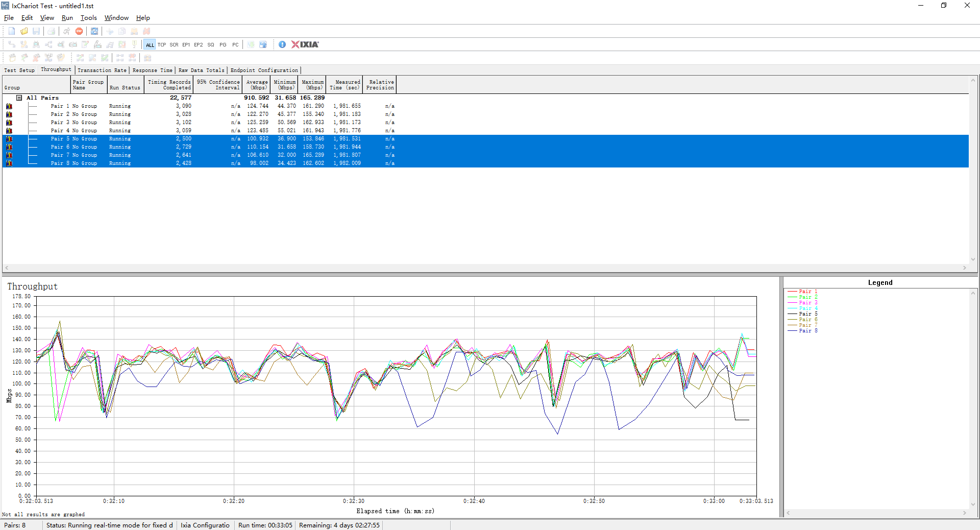Toggle the TCP filter button
This screenshot has height=530, width=980.
162,44
